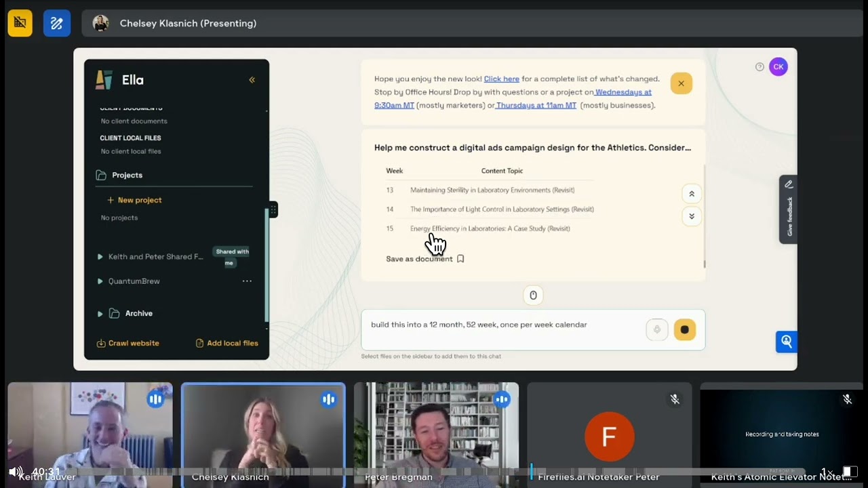This screenshot has height=488, width=868.
Task: Open Chelsey Klasnich presenter avatar in header
Action: tap(100, 23)
